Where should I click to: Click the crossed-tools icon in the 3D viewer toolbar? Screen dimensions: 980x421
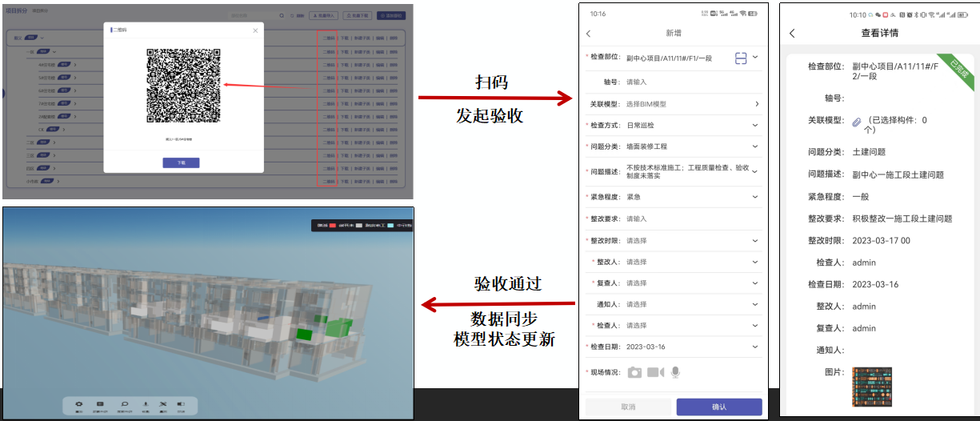point(162,403)
